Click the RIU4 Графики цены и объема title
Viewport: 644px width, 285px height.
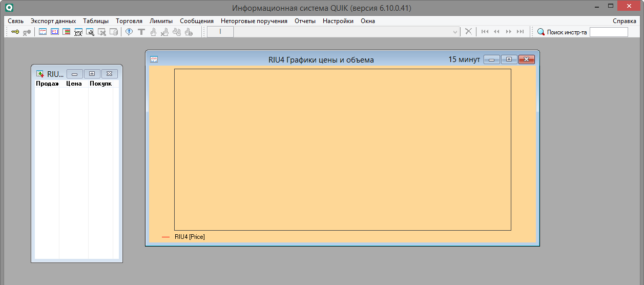click(x=321, y=59)
